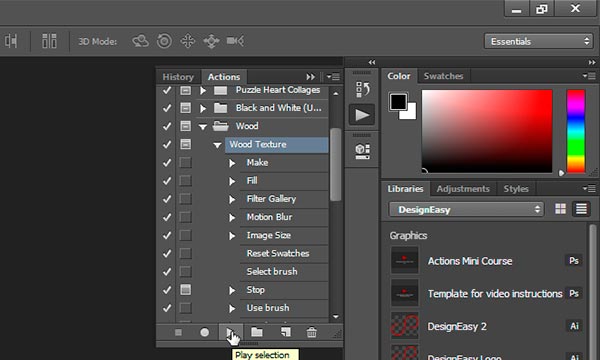Switch to the Swatches tab
This screenshot has width=600, height=360.
click(443, 76)
